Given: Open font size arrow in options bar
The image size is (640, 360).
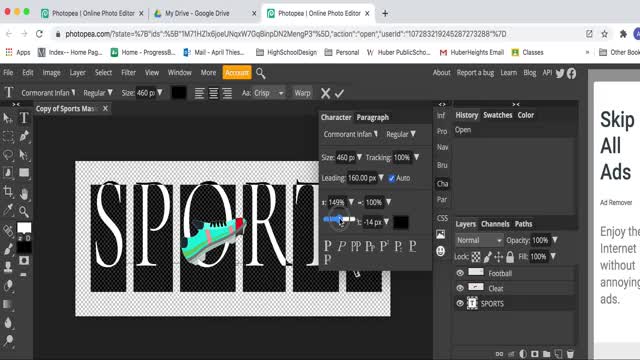Looking at the screenshot, I should click(x=160, y=93).
